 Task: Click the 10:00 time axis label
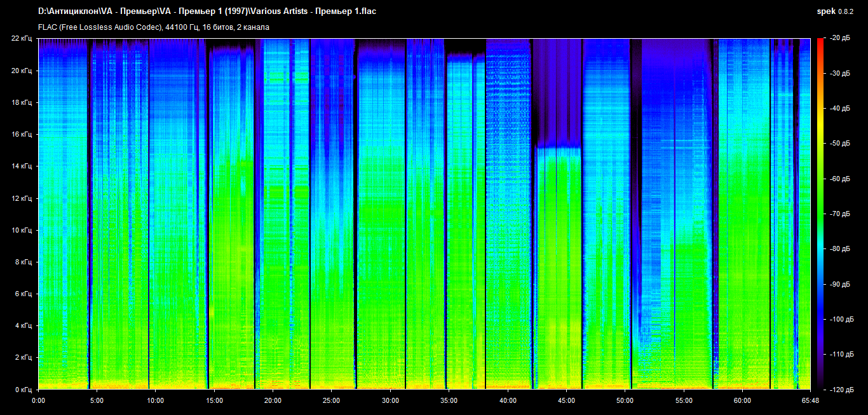coord(156,400)
